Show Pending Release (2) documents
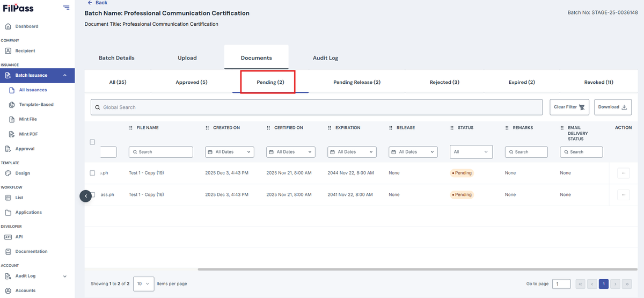The width and height of the screenshot is (644, 298). pyautogui.click(x=357, y=82)
